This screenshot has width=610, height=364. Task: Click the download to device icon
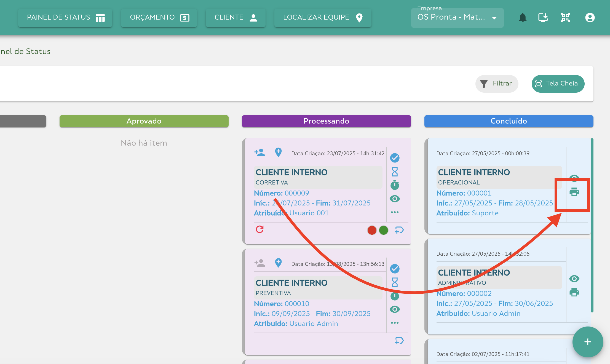[x=543, y=18]
